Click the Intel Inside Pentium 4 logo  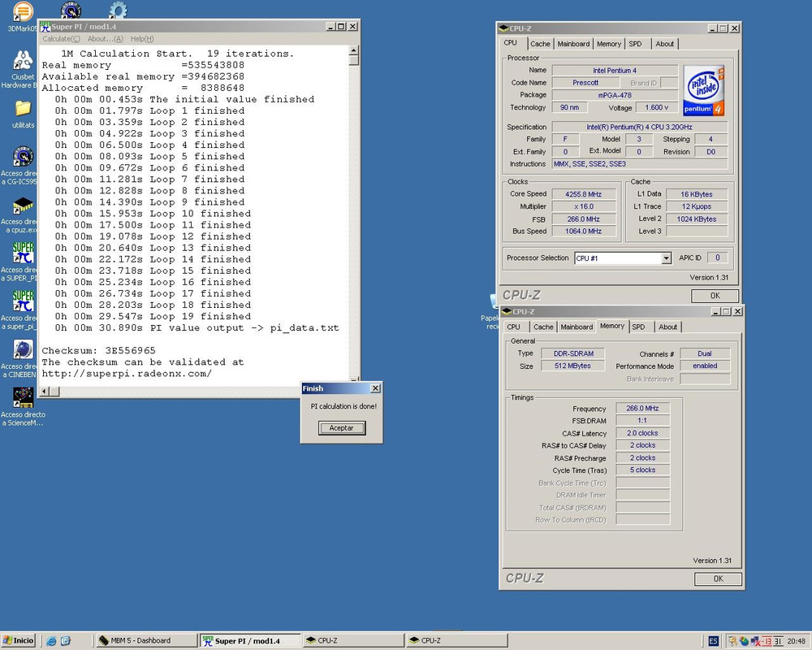coord(704,90)
